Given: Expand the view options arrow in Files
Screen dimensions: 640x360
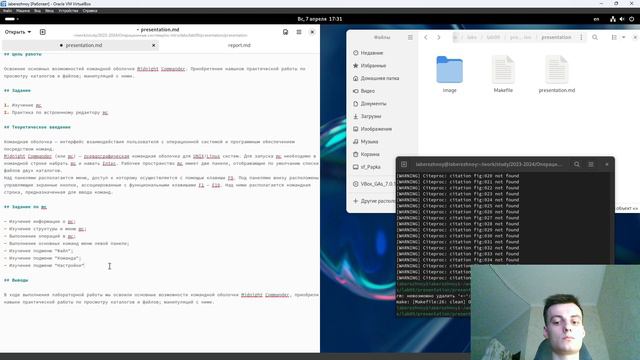Looking at the screenshot, I should (x=623, y=37).
